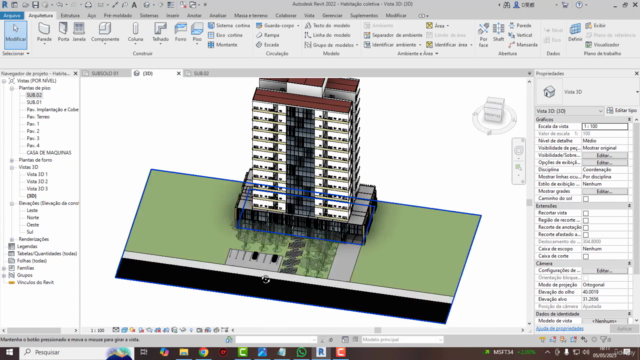This screenshot has height=360, width=640.
Task: Expand the Plantas de forro node
Action: [x=12, y=160]
